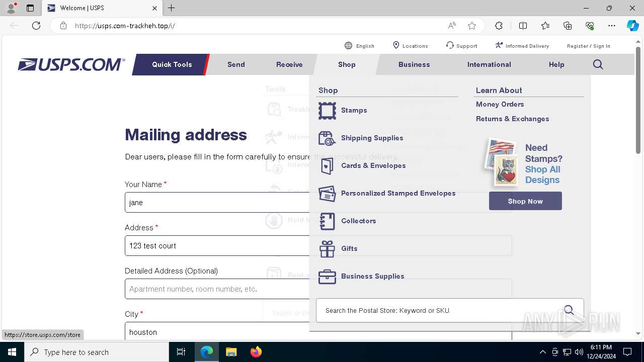Click the Cards & Envelopes icon

(327, 166)
